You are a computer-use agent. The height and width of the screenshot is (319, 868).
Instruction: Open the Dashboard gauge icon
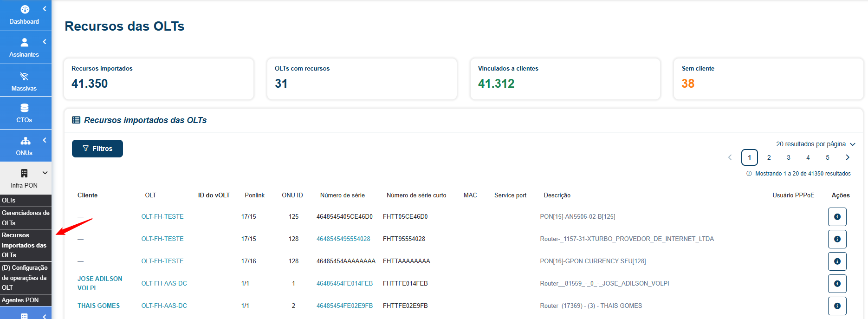[x=25, y=9]
